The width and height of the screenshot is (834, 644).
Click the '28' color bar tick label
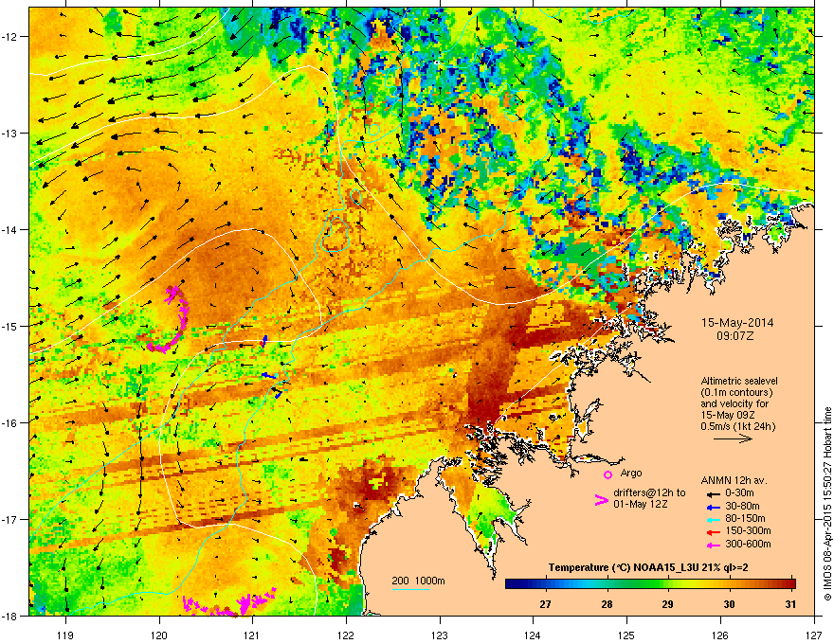(x=607, y=604)
